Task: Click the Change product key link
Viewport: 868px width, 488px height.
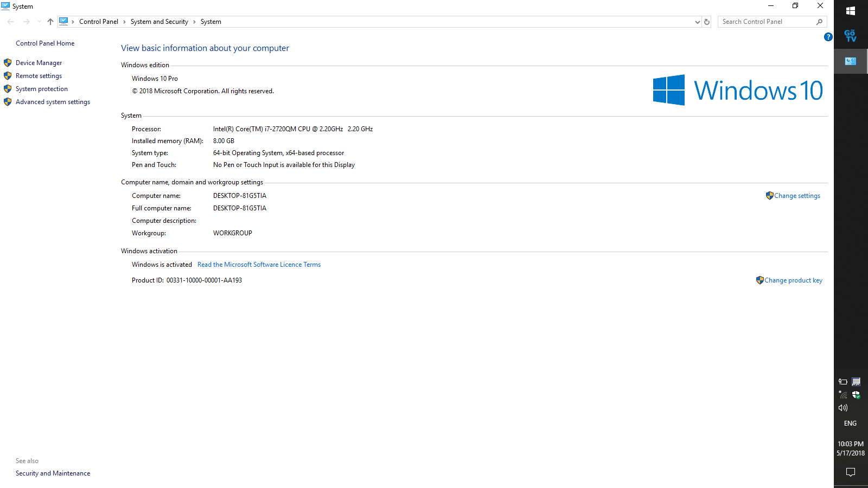Action: 793,280
